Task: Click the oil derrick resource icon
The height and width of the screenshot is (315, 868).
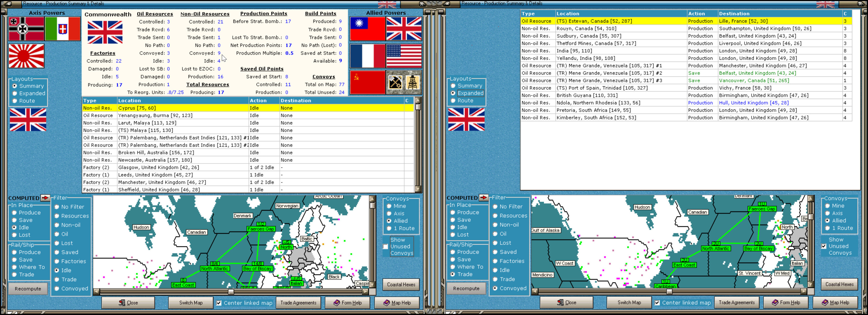Action: coord(413,82)
